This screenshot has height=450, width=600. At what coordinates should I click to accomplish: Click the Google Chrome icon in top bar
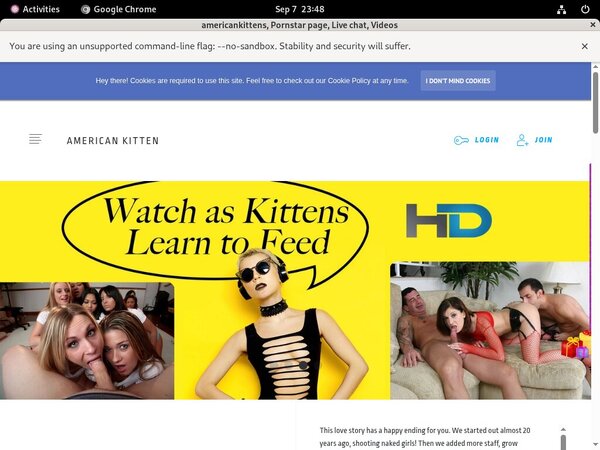point(86,9)
